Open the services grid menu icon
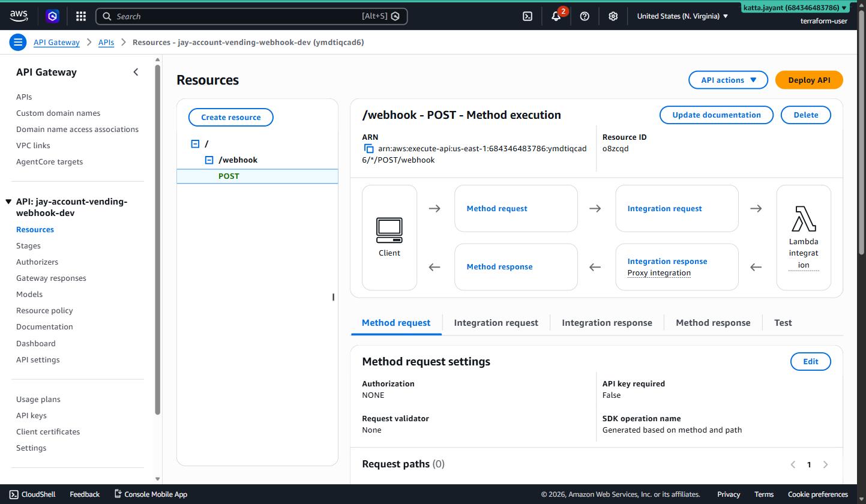This screenshot has height=504, width=866. click(x=81, y=16)
